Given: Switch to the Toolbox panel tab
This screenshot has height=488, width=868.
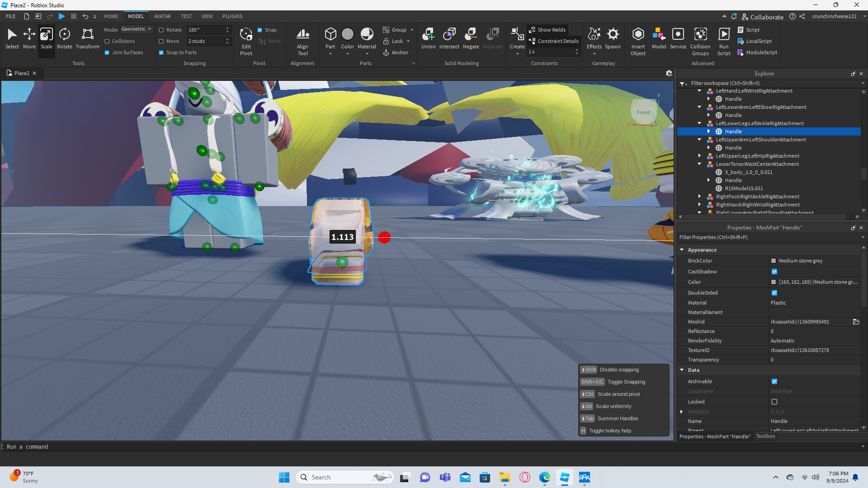Looking at the screenshot, I should (x=765, y=436).
